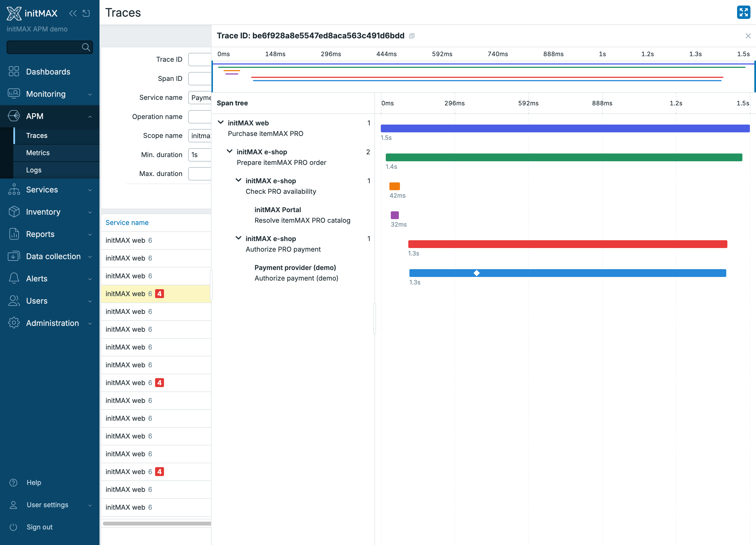Click the User settings person icon
756x545 pixels.
[x=13, y=505]
